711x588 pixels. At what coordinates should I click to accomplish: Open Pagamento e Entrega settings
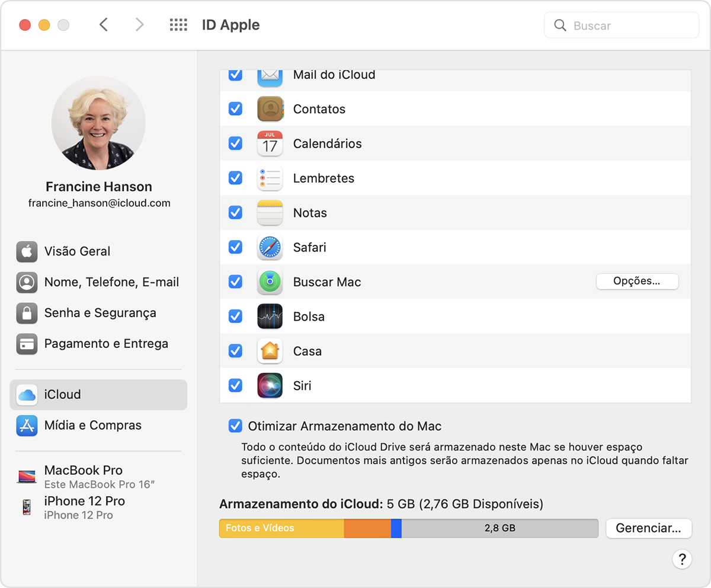(105, 344)
